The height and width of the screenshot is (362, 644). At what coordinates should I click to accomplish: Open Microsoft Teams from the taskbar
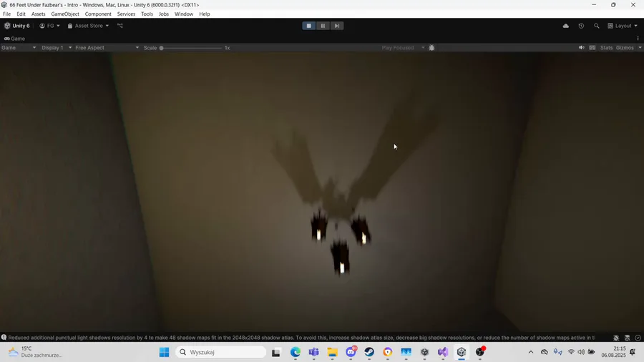coord(314,352)
